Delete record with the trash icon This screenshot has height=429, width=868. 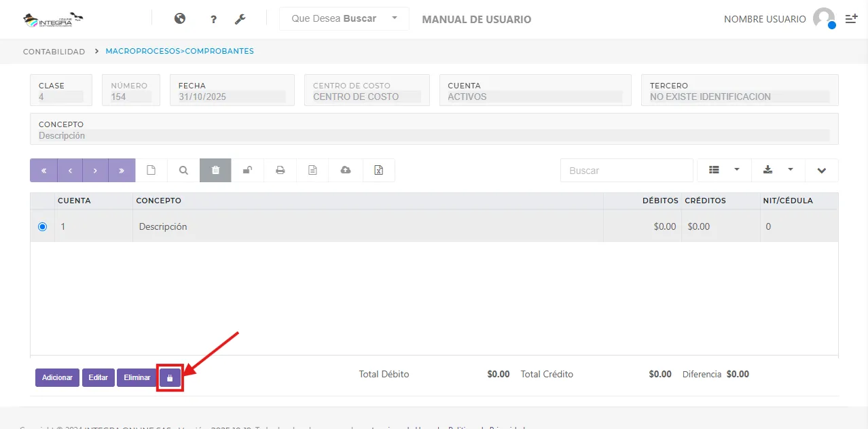(215, 170)
